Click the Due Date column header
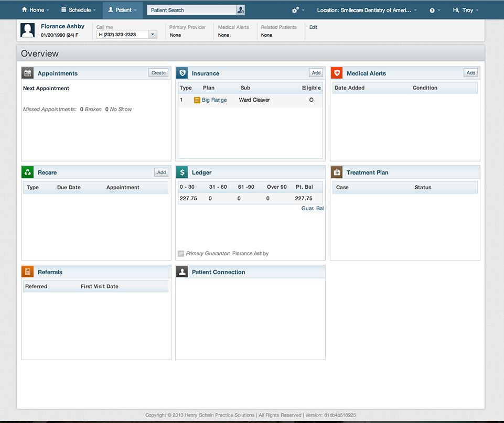Image resolution: width=504 pixels, height=423 pixels. tap(69, 187)
